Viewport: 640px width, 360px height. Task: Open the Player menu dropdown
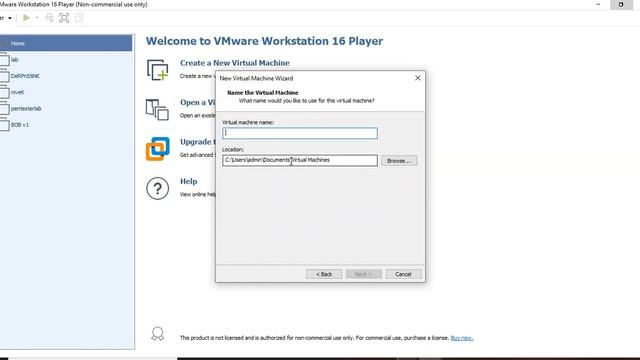coord(6,18)
